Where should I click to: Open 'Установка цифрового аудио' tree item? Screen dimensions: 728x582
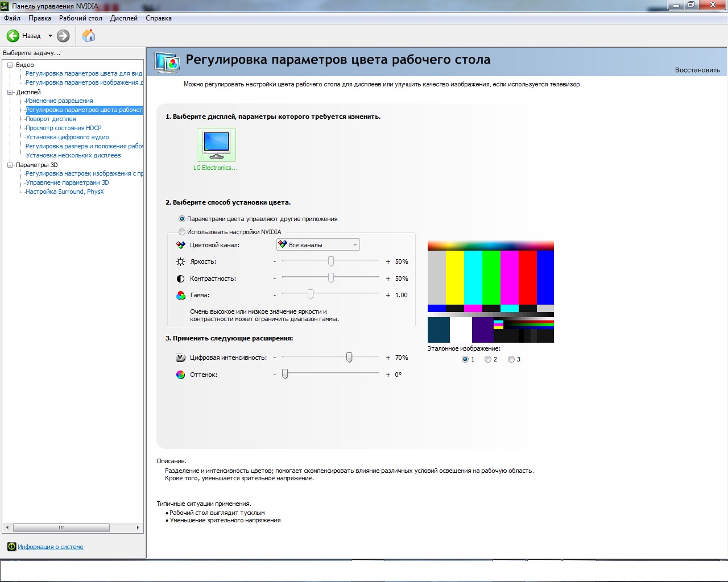coord(67,137)
